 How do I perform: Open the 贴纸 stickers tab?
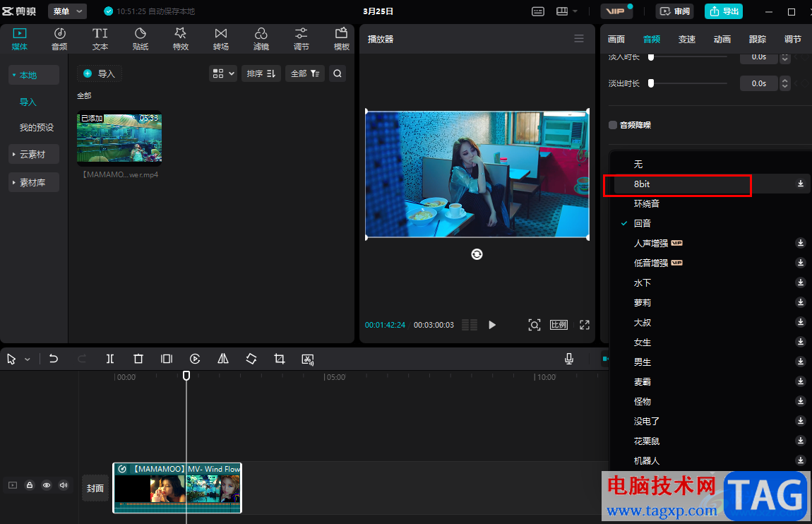click(x=141, y=40)
